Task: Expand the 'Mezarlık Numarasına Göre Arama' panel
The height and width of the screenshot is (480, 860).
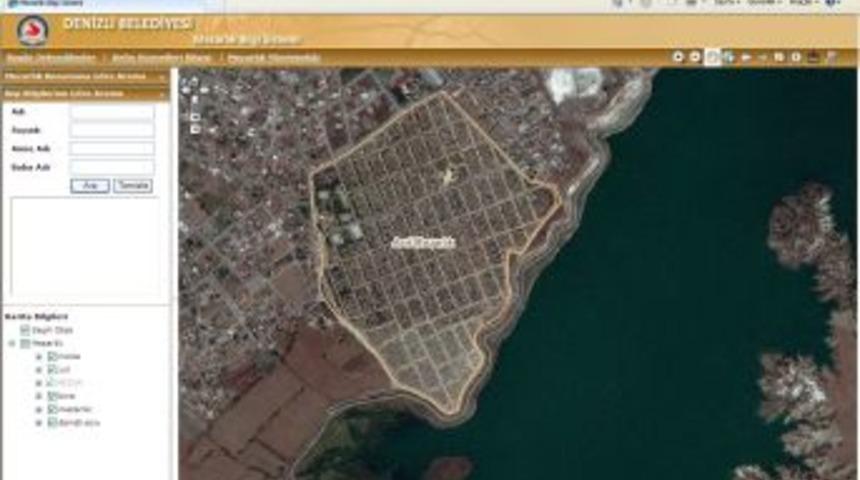Action: tap(163, 76)
